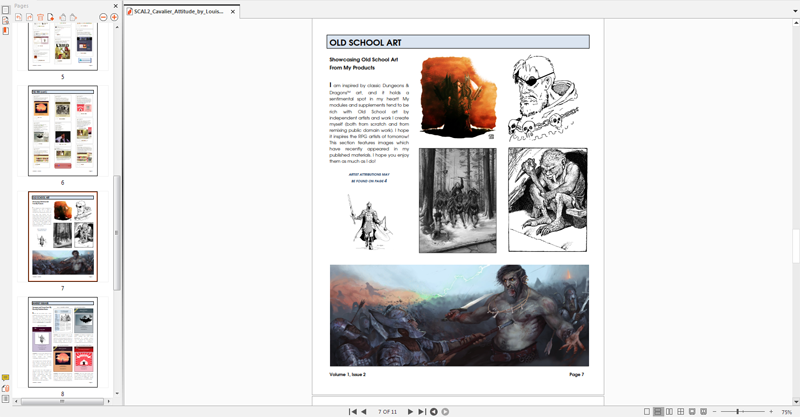Enlarge page thumbnails with plus icon

tap(114, 17)
